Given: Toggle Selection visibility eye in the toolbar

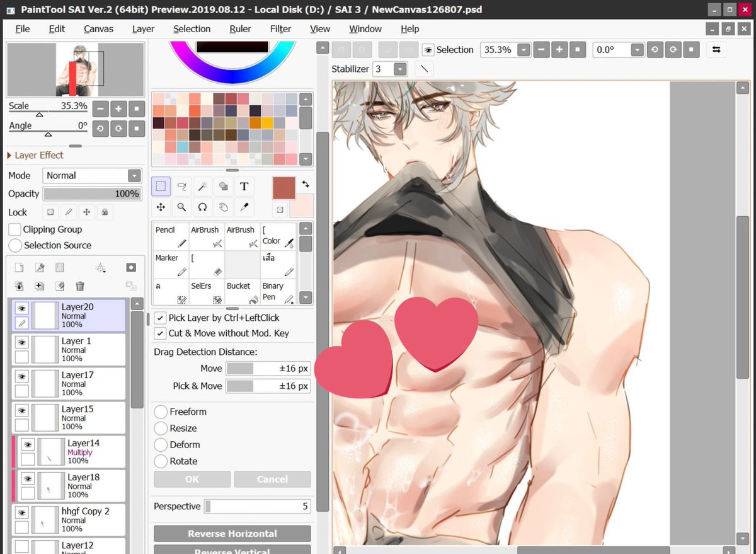Looking at the screenshot, I should (x=428, y=50).
